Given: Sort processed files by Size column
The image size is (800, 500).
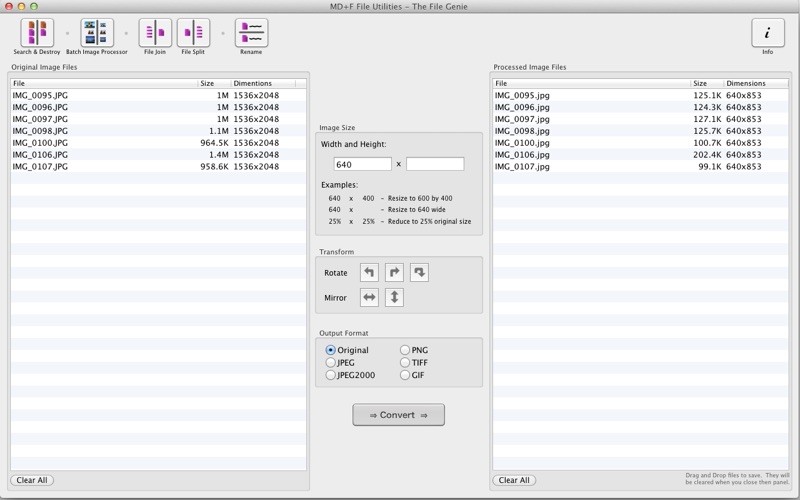Looking at the screenshot, I should coord(707,83).
